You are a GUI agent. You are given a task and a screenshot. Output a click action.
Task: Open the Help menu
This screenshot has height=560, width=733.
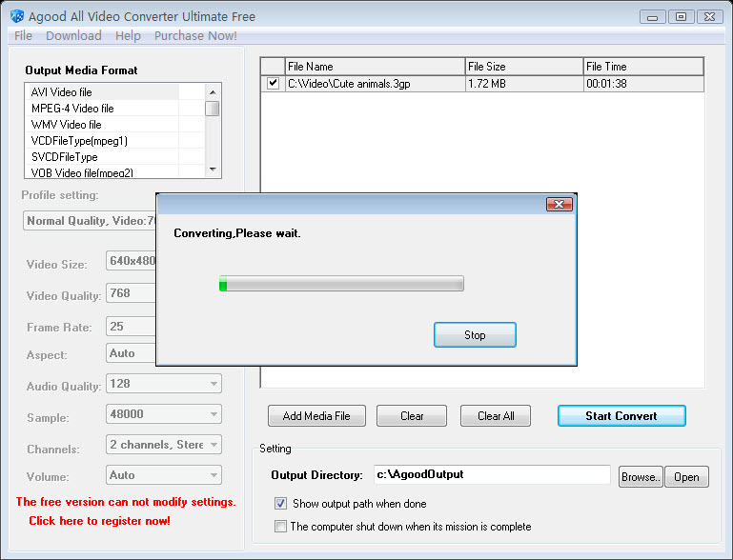128,36
